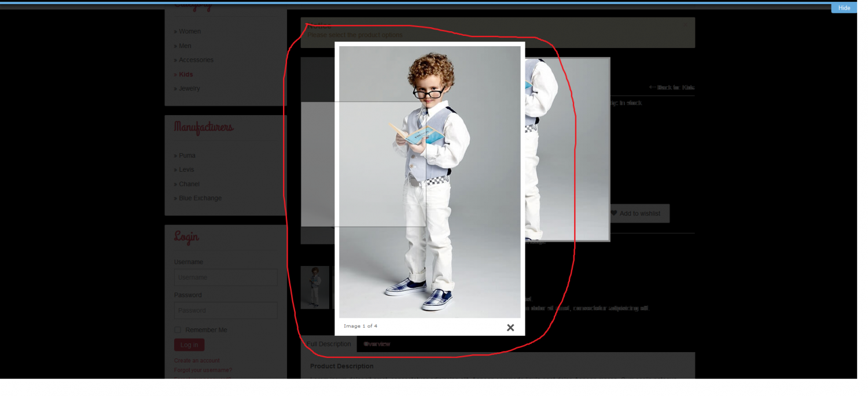Switch to the Full Description tab

(x=329, y=344)
